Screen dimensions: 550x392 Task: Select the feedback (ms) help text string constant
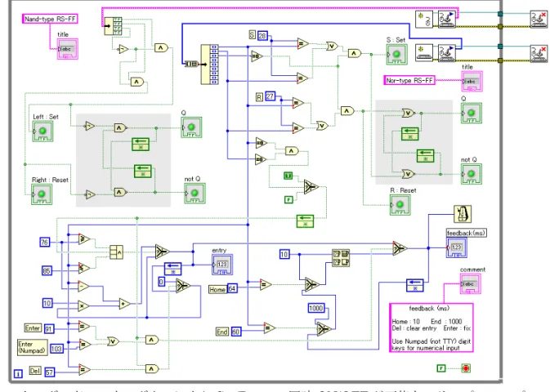pos(432,327)
